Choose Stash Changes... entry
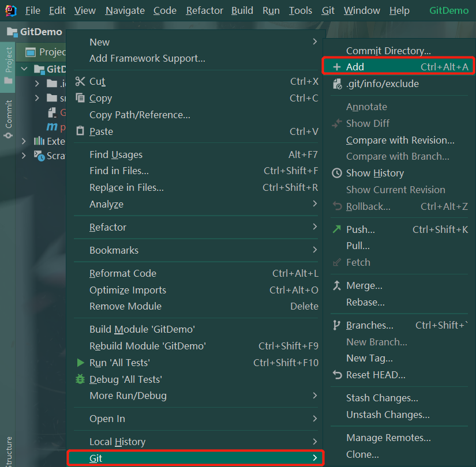 click(399, 397)
